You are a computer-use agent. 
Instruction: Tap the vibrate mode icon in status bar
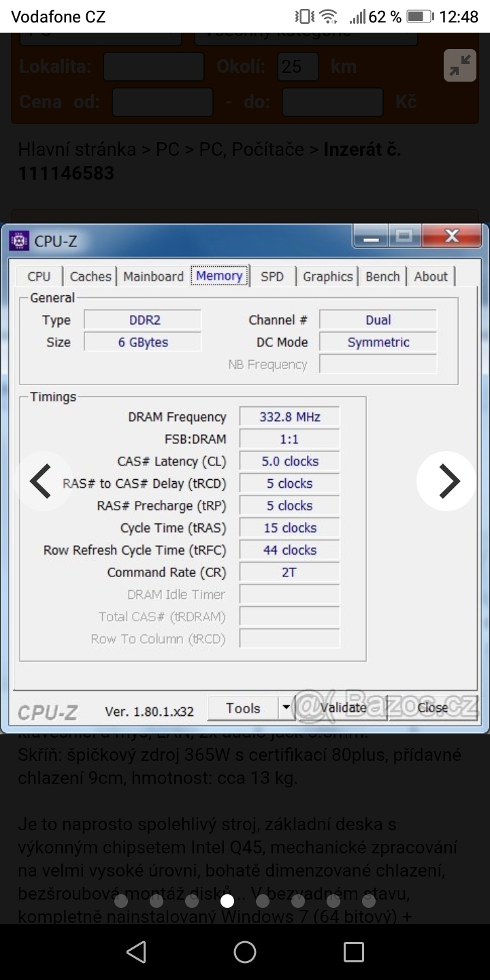coord(304,16)
